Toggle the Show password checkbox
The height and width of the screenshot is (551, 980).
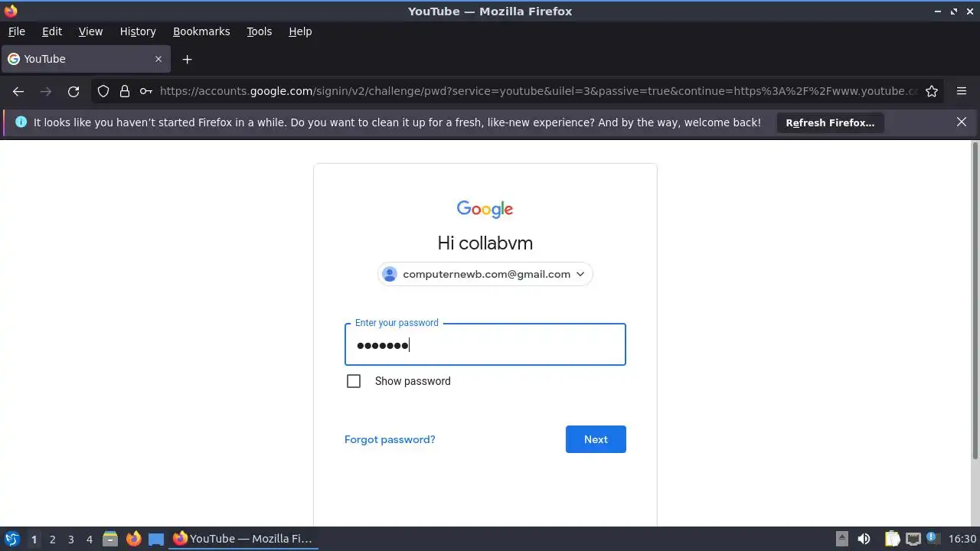(354, 381)
